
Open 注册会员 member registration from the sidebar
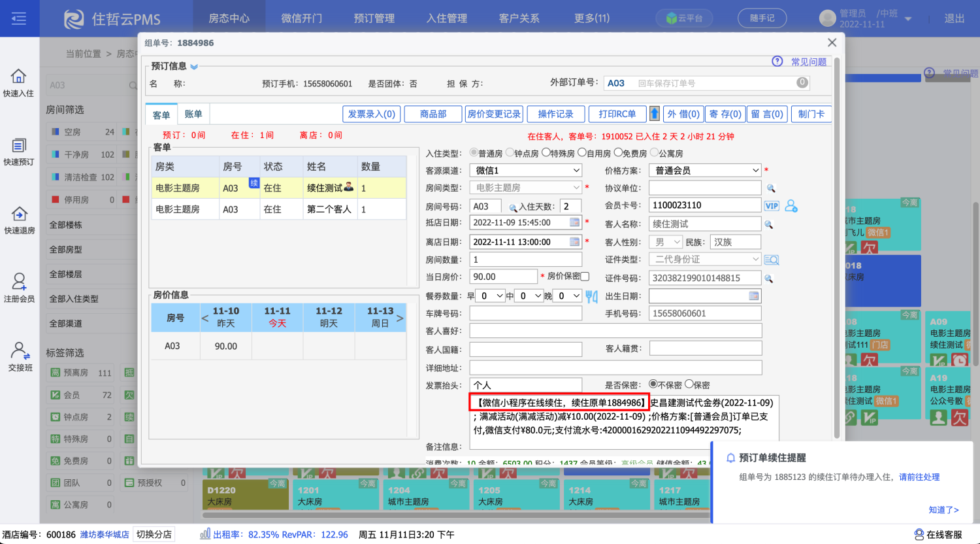tap(19, 288)
